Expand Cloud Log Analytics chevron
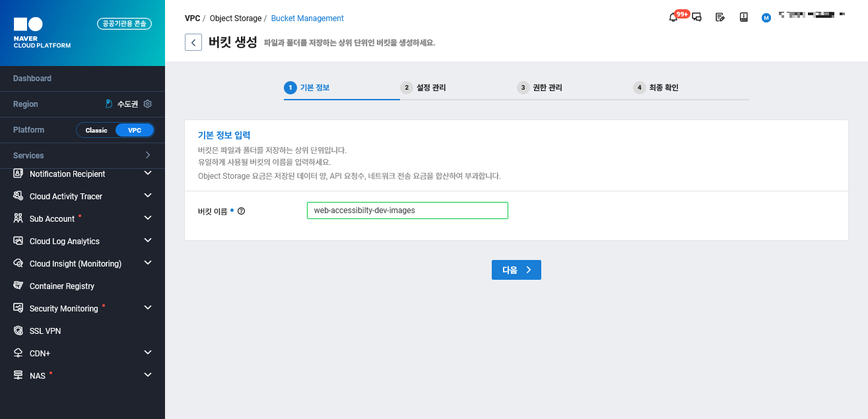Screen dimensions: 868x419 148,241
